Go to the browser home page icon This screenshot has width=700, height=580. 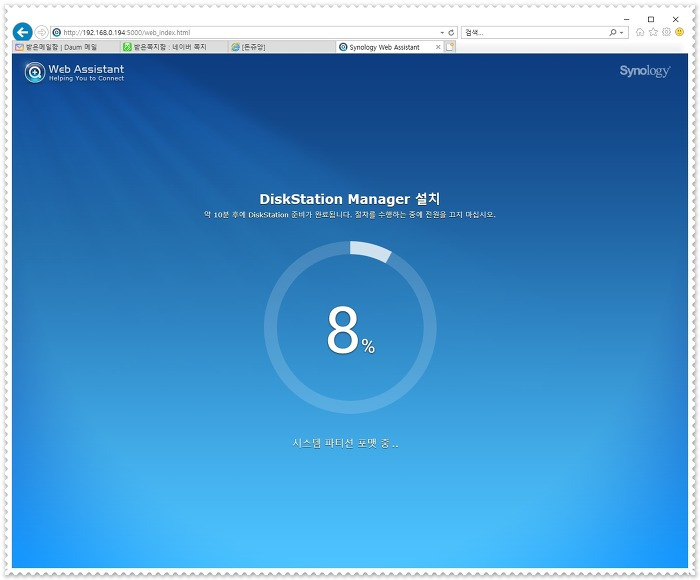pos(640,32)
